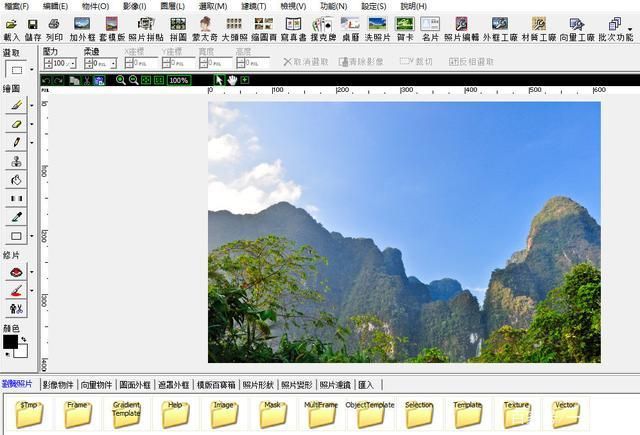
Task: Open the 檔案(F) menu
Action: click(17, 6)
